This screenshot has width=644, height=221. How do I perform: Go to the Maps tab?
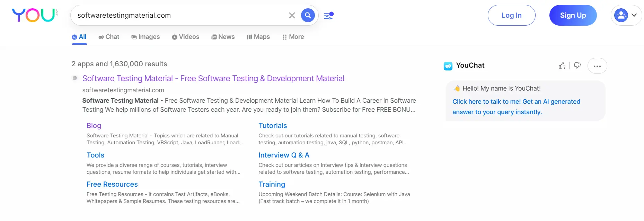(258, 37)
